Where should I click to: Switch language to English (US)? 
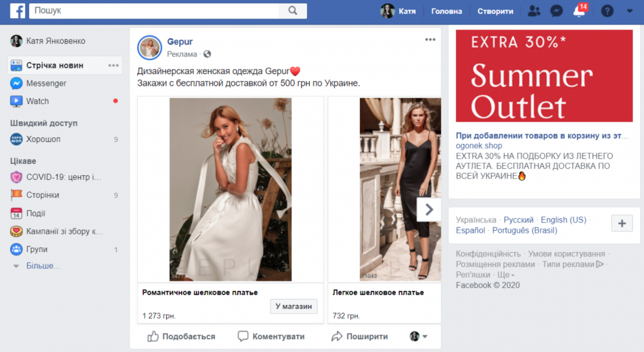coord(563,220)
